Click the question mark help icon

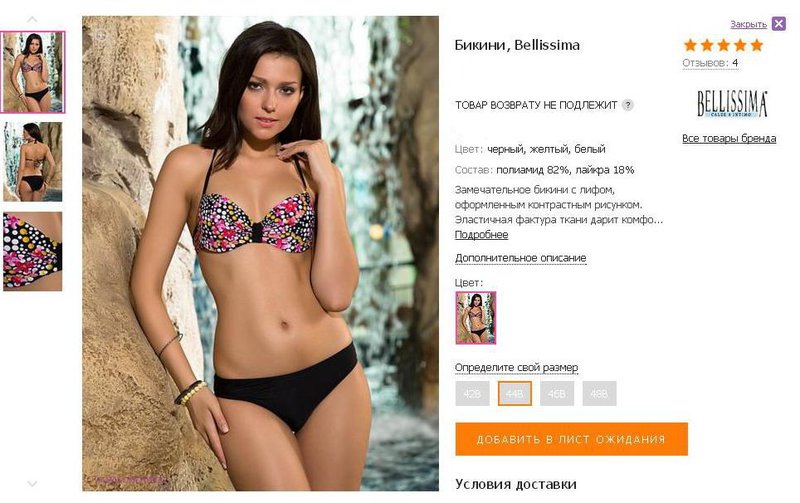click(628, 105)
